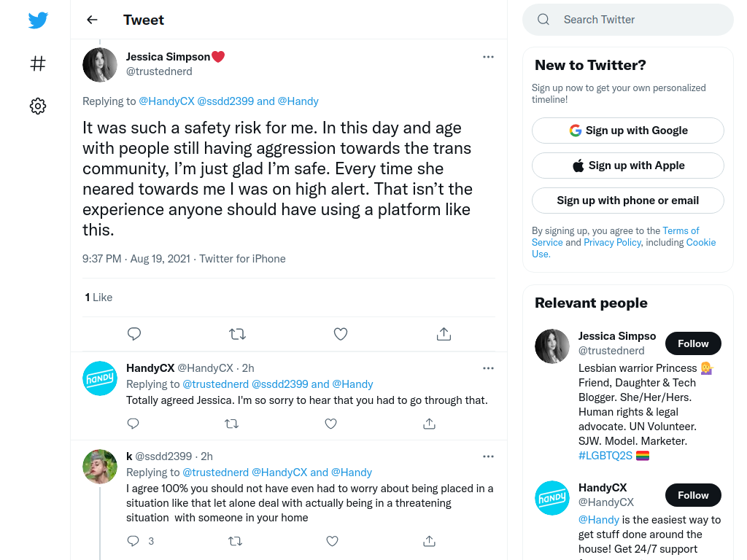
Task: Go back using the arrow icon
Action: [x=92, y=20]
